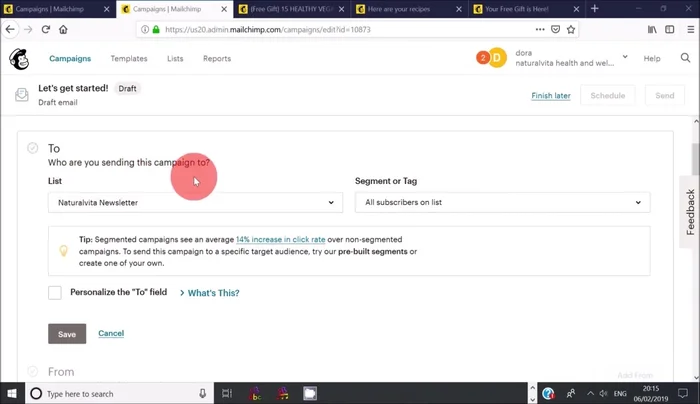Image resolution: width=700 pixels, height=404 pixels.
Task: Click the People icon in taskbar
Action: 571,393
